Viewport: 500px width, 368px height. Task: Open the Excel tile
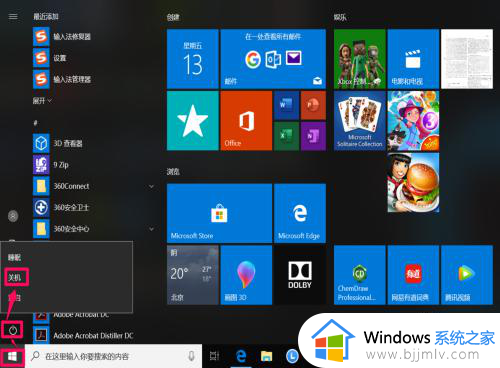pyautogui.click(x=286, y=136)
